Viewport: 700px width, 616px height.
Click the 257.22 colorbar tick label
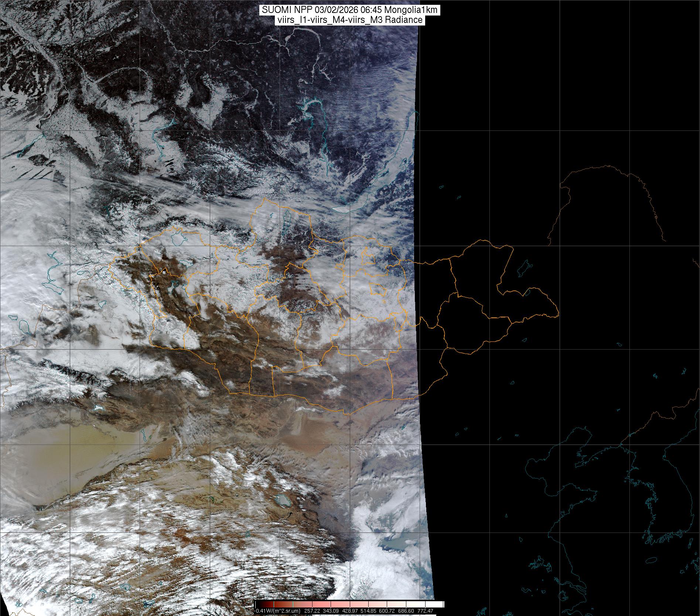coord(313,611)
